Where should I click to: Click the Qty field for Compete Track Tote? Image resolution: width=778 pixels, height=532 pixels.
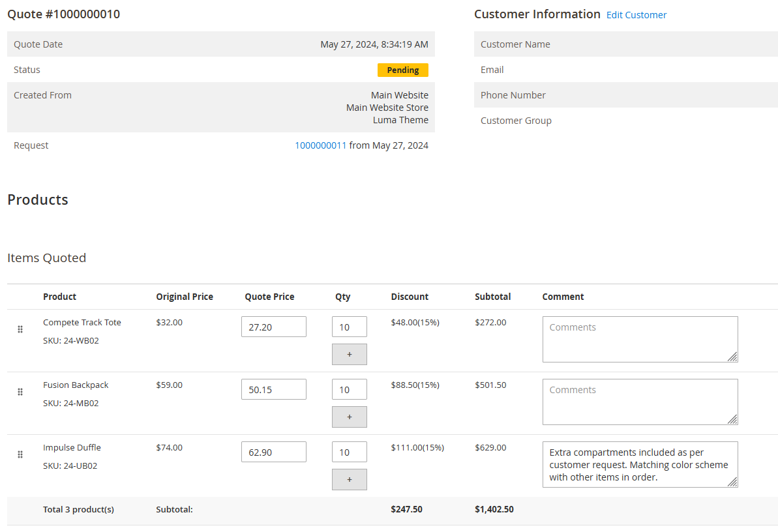pos(349,326)
